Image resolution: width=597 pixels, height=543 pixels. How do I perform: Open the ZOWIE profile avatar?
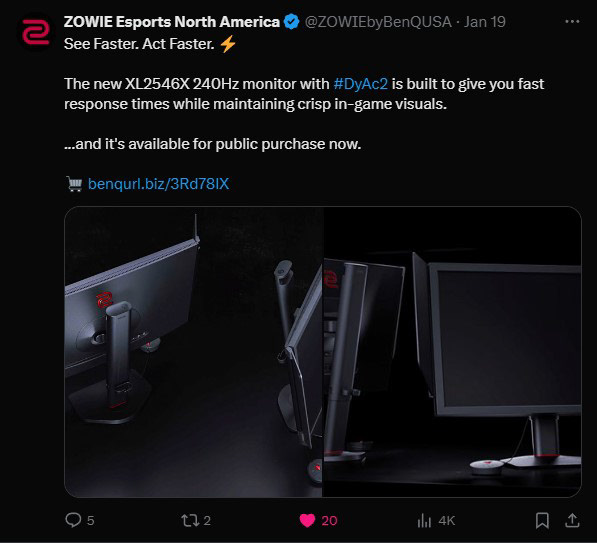[35, 32]
